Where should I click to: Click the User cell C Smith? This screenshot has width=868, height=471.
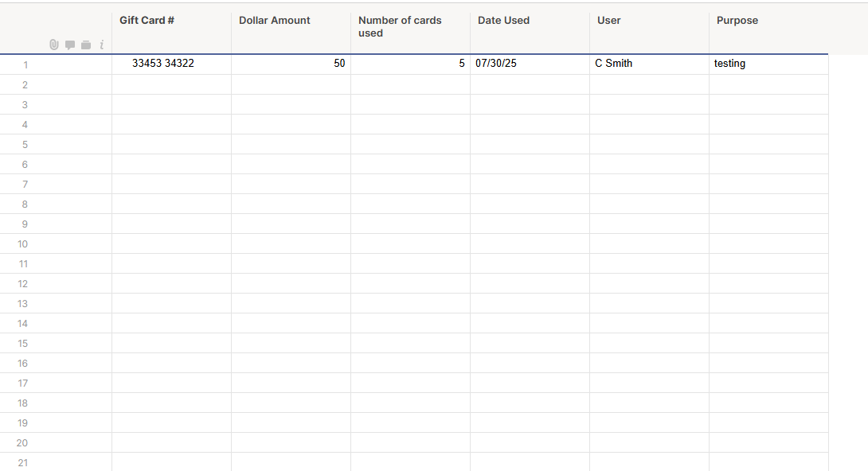click(x=649, y=64)
